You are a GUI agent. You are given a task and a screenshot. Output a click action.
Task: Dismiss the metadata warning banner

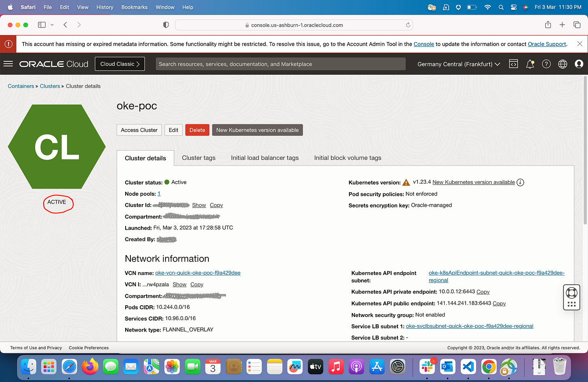click(x=580, y=44)
